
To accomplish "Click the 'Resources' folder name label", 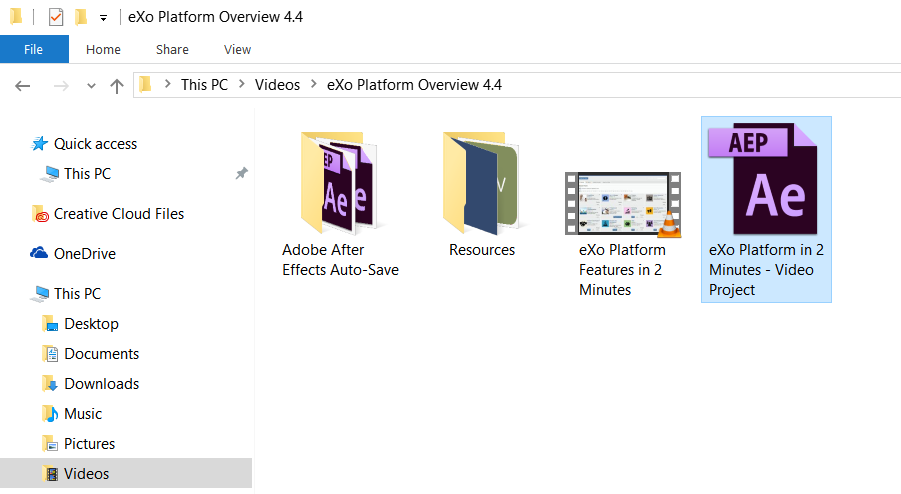I will pos(482,250).
